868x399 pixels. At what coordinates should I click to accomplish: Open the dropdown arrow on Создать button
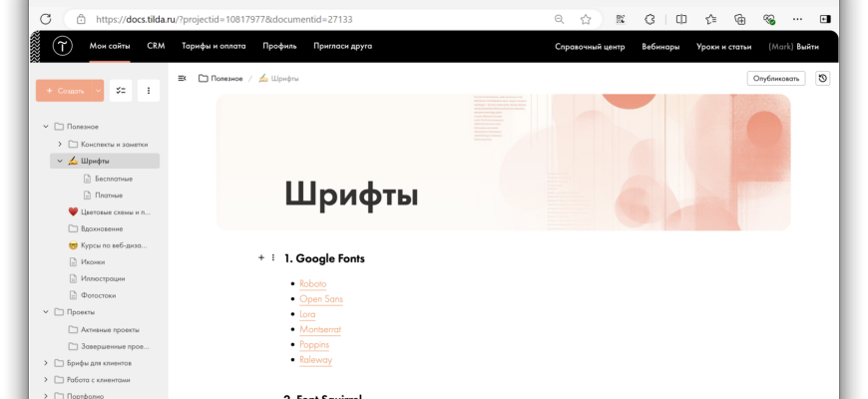98,91
